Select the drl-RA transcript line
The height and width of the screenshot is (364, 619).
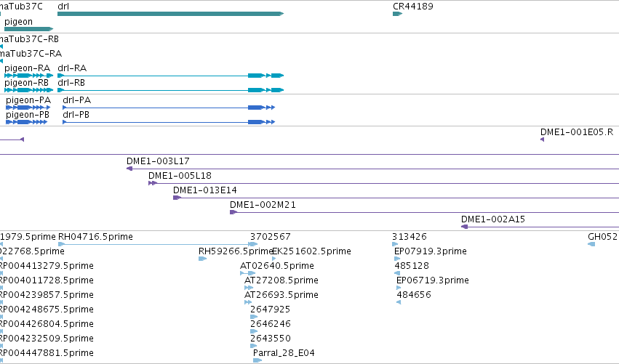click(x=170, y=76)
